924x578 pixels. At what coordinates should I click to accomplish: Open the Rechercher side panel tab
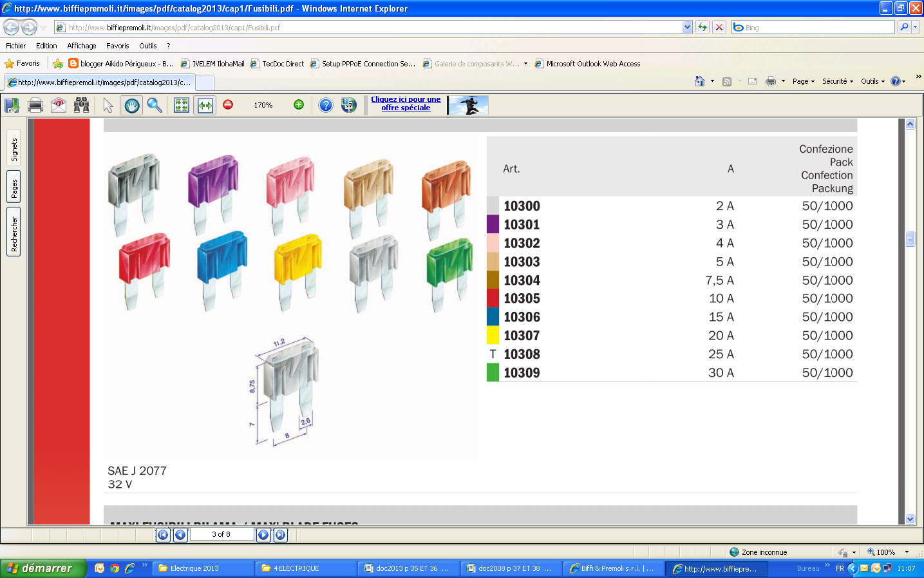point(14,233)
